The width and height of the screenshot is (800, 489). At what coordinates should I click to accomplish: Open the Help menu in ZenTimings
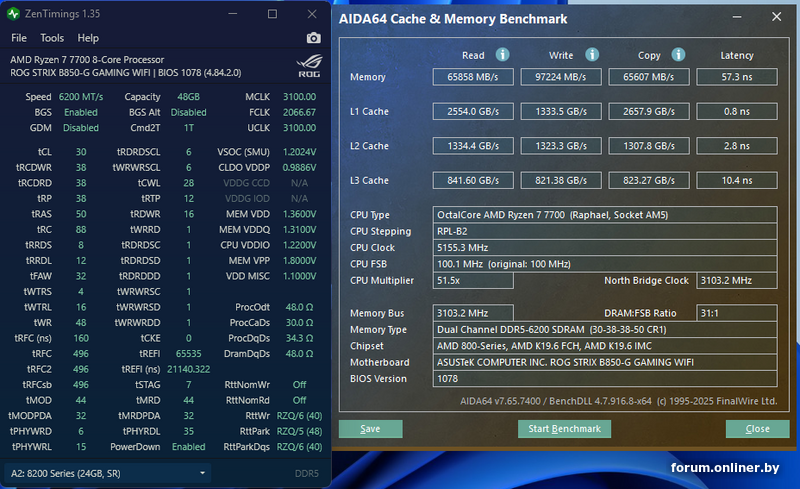tap(88, 38)
